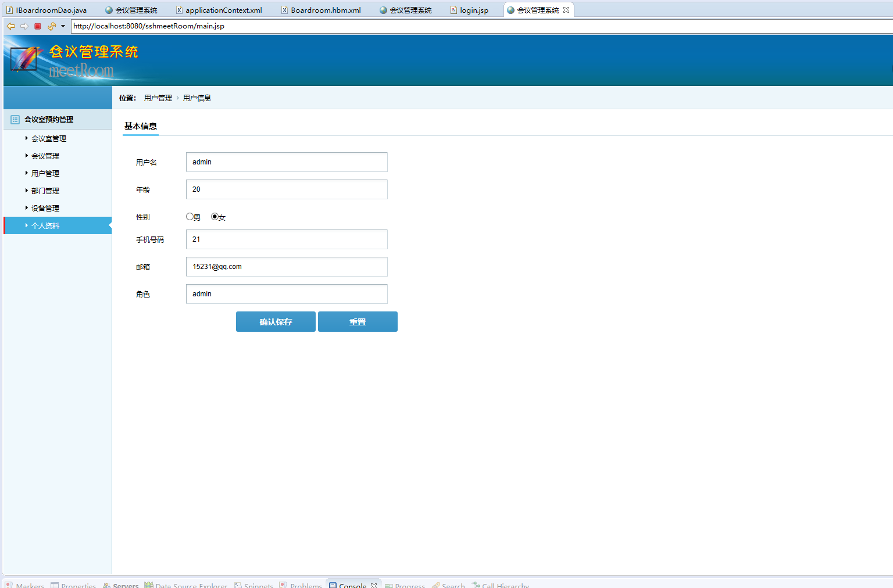Image resolution: width=893 pixels, height=588 pixels.
Task: Click the 用户名 input field
Action: (x=287, y=162)
